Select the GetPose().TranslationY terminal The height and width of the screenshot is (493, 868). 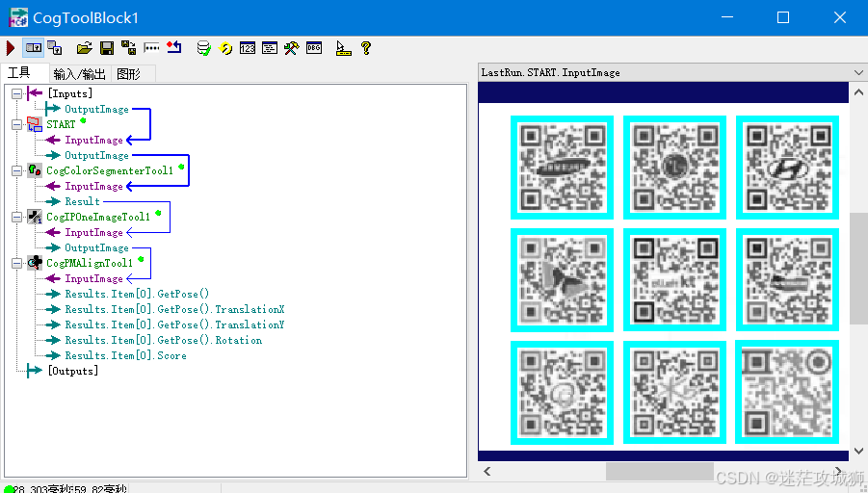click(174, 324)
